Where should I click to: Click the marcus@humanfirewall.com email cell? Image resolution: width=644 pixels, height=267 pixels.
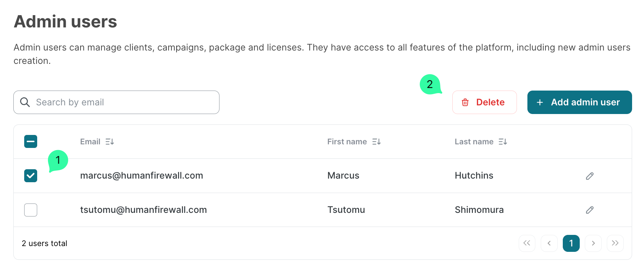click(x=142, y=176)
